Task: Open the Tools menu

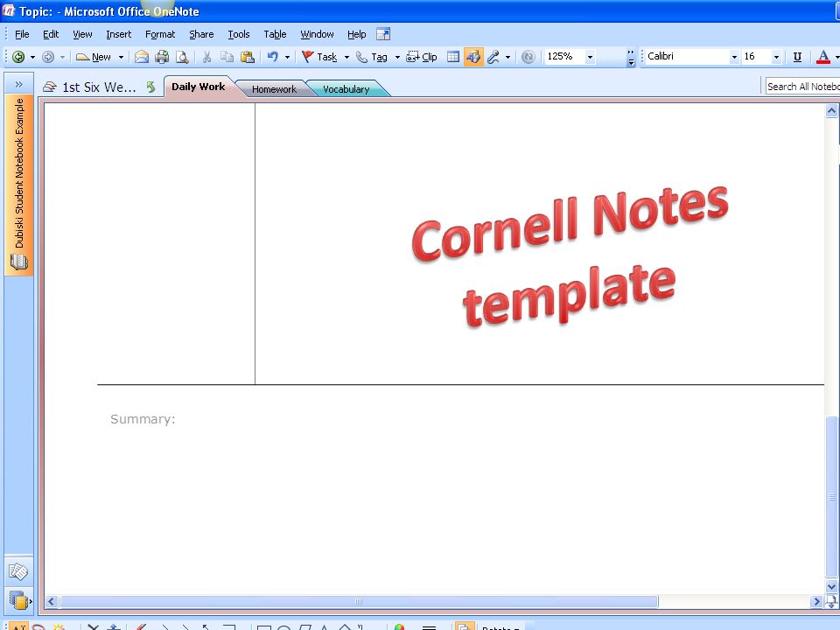Action: coord(238,34)
